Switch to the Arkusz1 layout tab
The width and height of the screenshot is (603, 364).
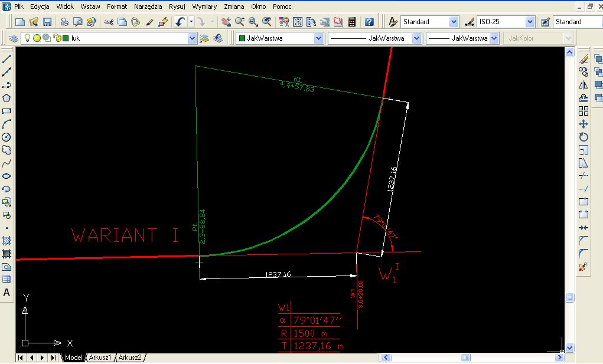[100, 358]
